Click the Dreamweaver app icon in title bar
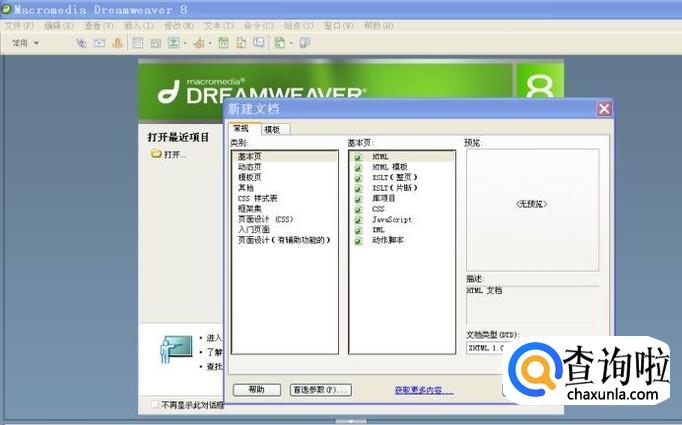682x425 pixels. (7, 9)
